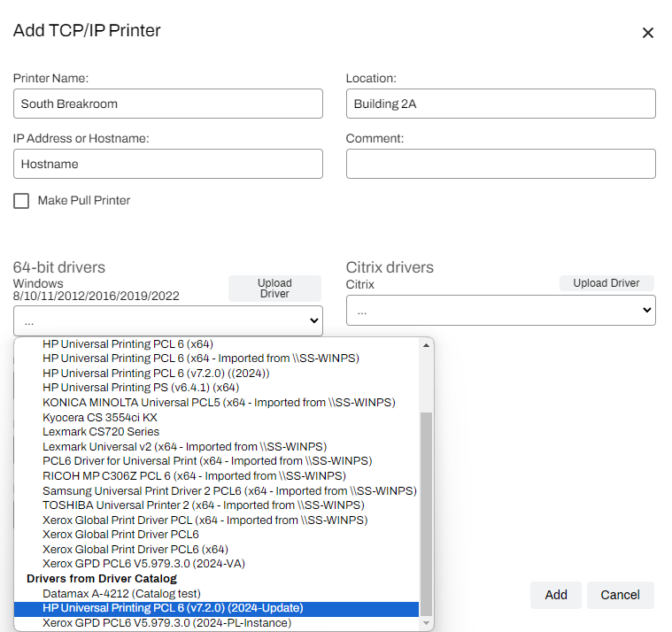Click the Add button
The height and width of the screenshot is (632, 672).
[556, 595]
